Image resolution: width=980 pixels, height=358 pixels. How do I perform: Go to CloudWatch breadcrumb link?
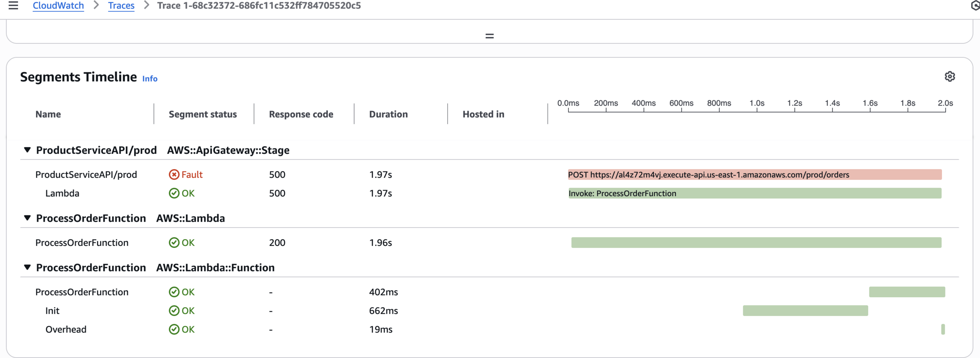58,5
